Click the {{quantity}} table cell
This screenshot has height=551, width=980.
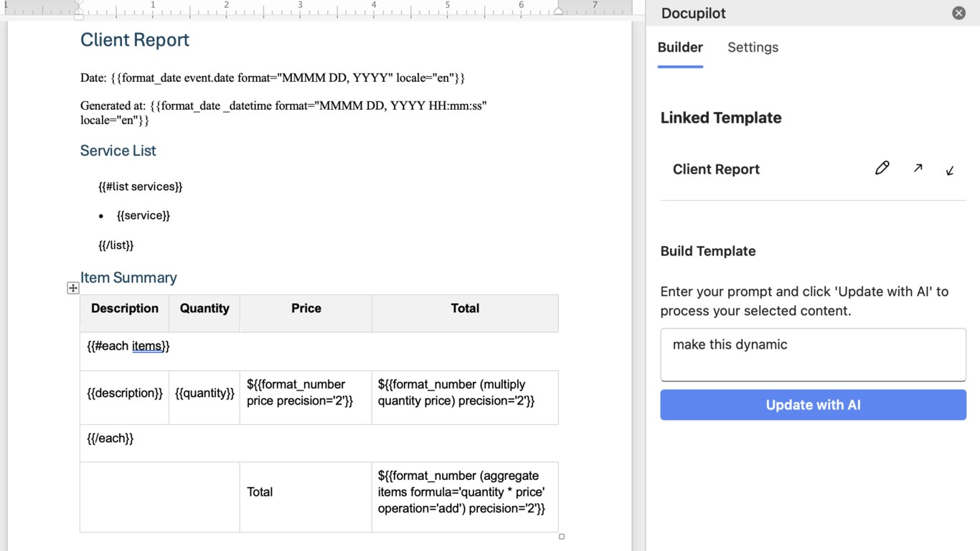[204, 393]
